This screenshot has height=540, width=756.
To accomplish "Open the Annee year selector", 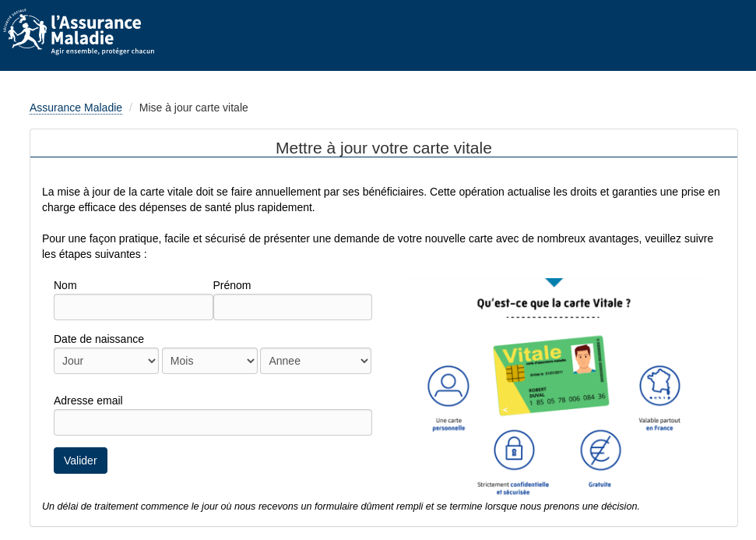I will click(315, 361).
